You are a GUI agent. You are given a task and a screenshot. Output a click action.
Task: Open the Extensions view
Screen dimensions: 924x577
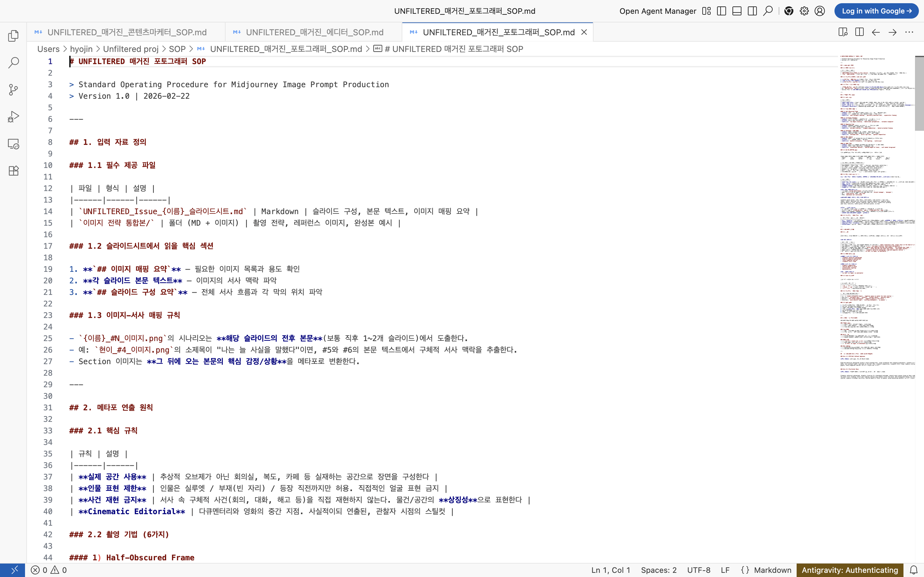pyautogui.click(x=13, y=171)
